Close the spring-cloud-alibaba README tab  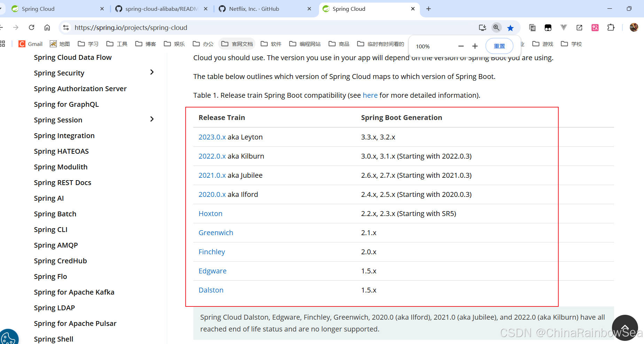206,9
